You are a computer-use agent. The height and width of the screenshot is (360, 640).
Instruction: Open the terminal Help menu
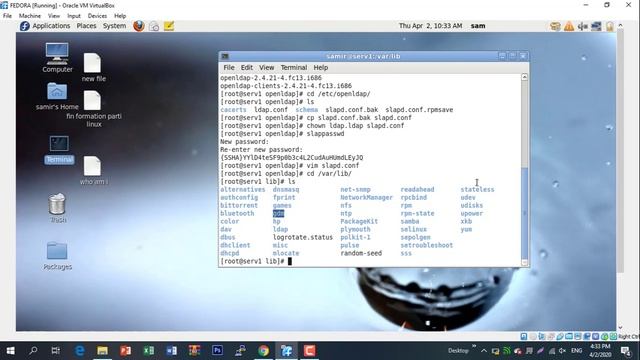320,68
